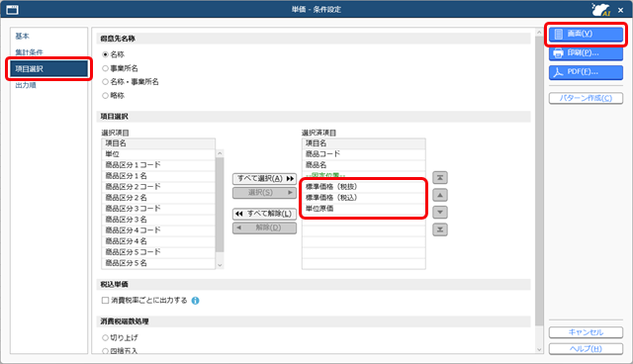Click パターン作成(C) button
Viewport: 633px width, 364px height.
point(586,98)
